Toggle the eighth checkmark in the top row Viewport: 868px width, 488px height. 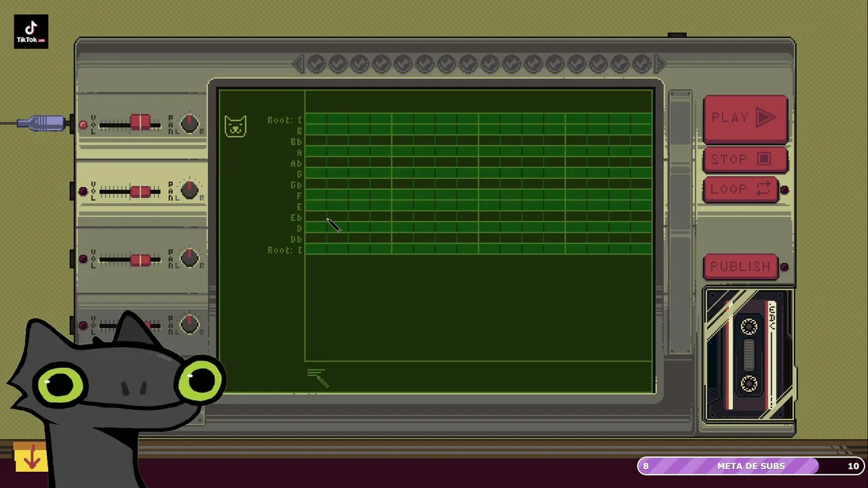point(468,64)
